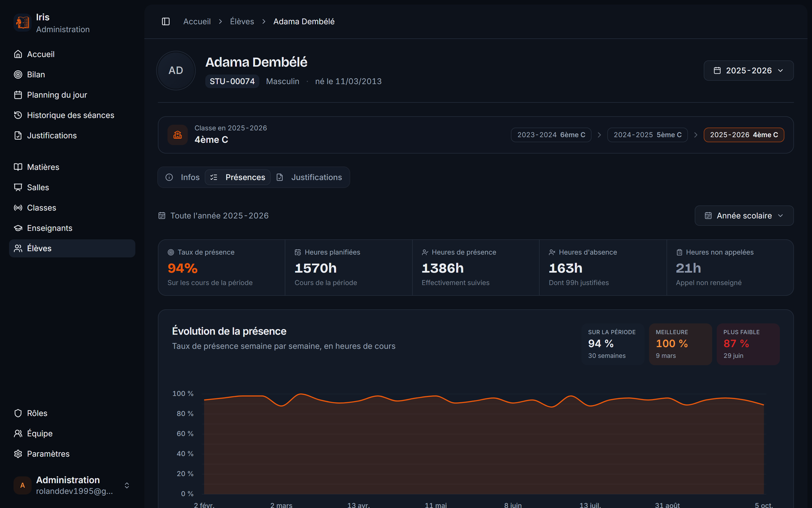Switch to the Infos tab
This screenshot has width=812, height=508.
[x=183, y=177]
